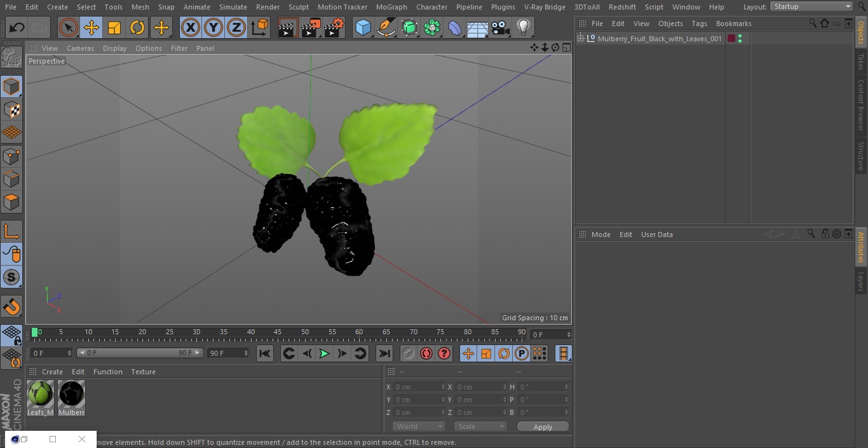
Task: Click stepper on current frame field
Action: pyautogui.click(x=569, y=335)
